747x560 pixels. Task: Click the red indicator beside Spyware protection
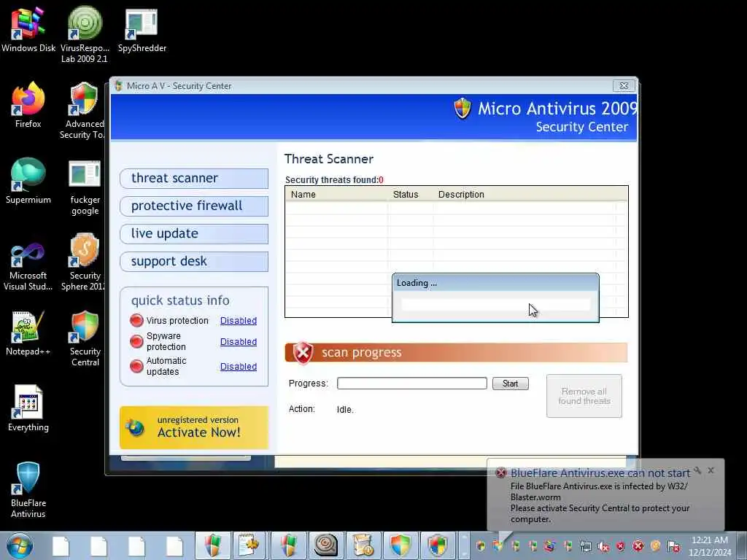pyautogui.click(x=136, y=341)
